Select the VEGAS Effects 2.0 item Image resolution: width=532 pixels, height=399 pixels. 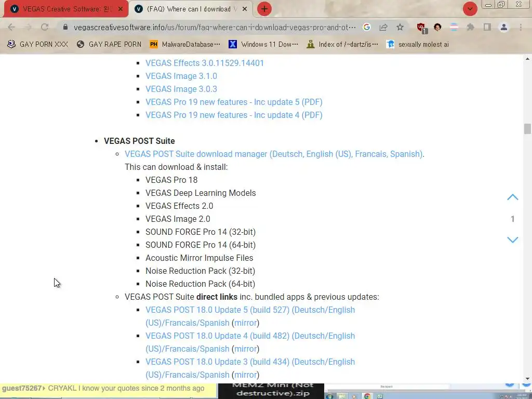point(179,206)
